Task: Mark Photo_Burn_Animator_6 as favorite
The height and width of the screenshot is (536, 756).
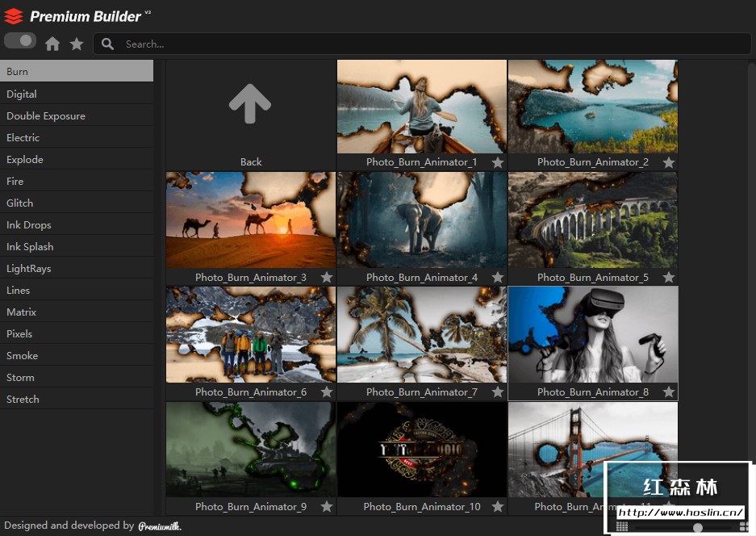Action: click(x=327, y=392)
